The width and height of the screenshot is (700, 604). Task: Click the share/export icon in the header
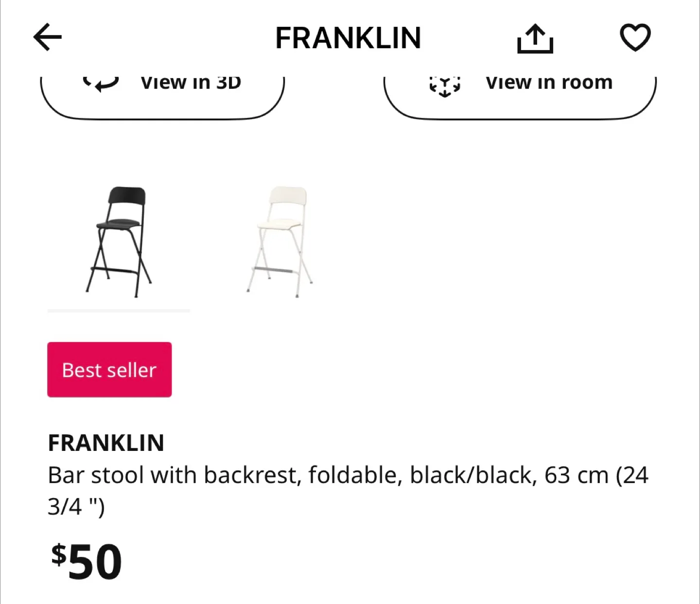535,37
